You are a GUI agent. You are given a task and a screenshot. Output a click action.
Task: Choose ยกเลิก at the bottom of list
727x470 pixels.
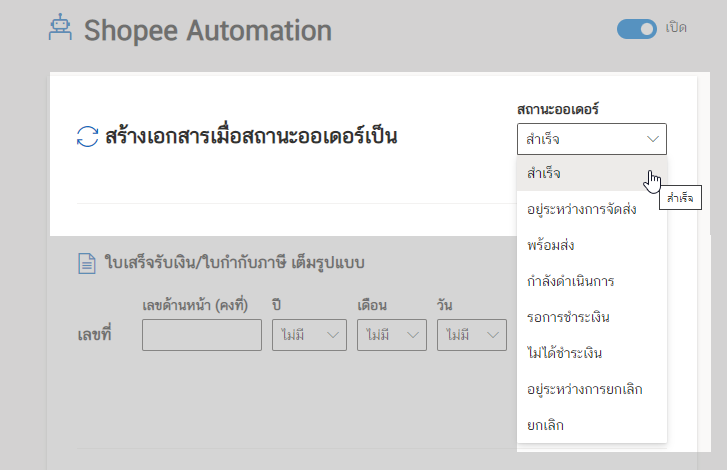click(x=592, y=425)
